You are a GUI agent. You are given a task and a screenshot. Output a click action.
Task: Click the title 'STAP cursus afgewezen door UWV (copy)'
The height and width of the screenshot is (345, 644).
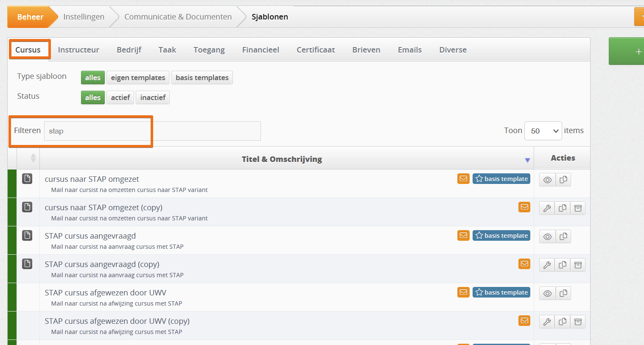tap(117, 321)
